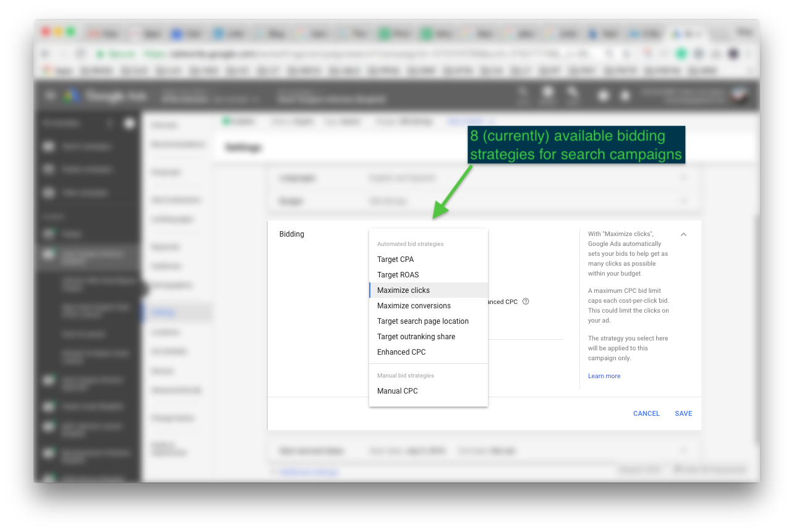The height and width of the screenshot is (532, 794).
Task: Select the Target CPA bid strategy
Action: click(428, 260)
